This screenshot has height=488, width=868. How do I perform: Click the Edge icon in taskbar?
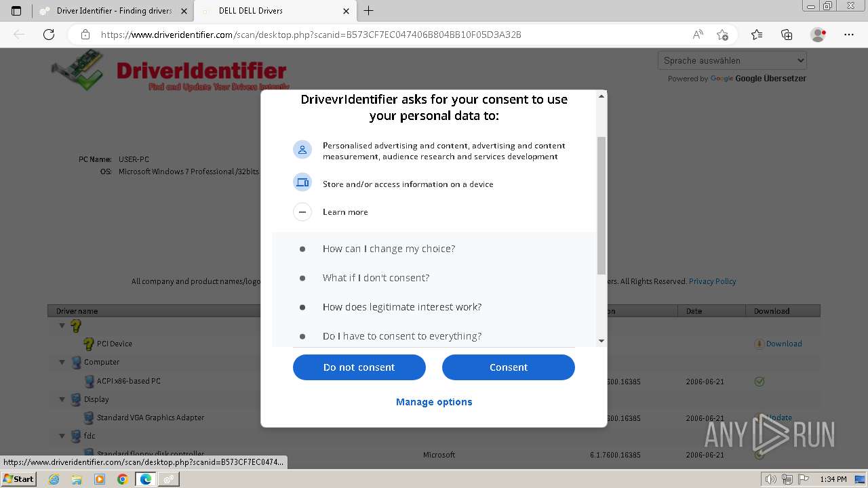click(x=145, y=479)
